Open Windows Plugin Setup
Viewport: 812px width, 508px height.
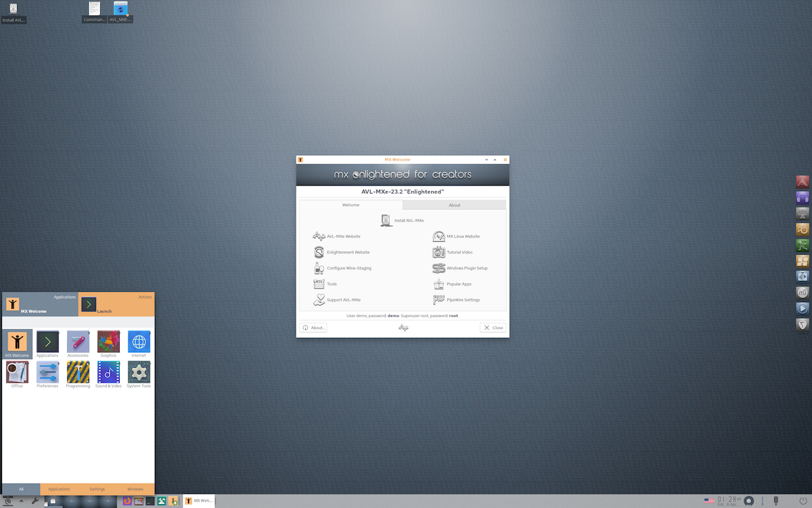click(x=460, y=268)
